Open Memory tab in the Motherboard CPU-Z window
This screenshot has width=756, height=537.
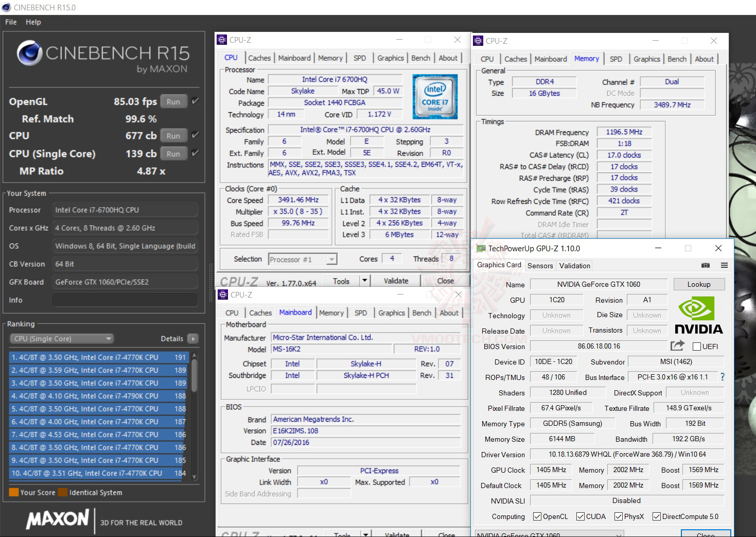tap(331, 313)
